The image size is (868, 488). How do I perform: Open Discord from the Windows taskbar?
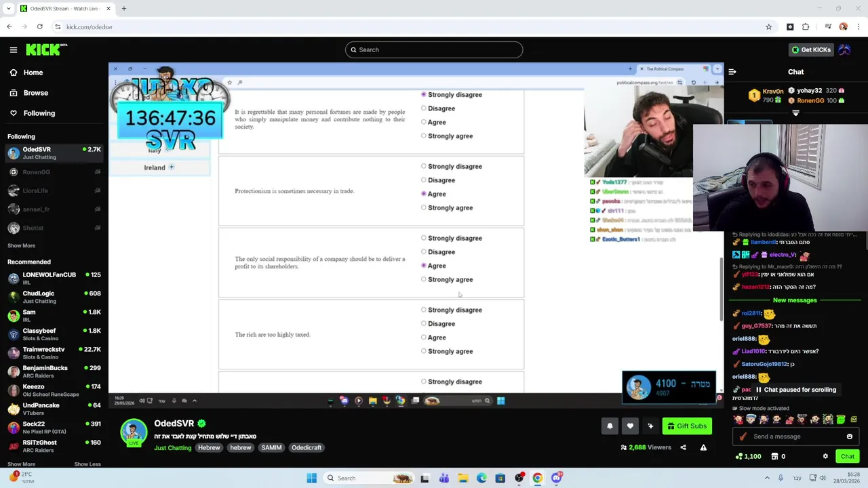coord(556,478)
